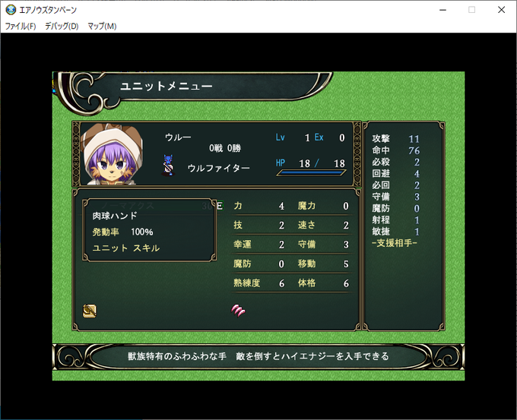Viewport: 517px width, 420px height.
Task: Click the 必殺 entry in side panel
Action: click(x=395, y=162)
